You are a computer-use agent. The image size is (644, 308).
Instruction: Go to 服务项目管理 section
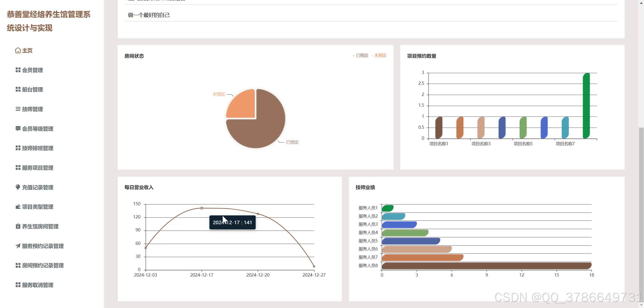pos(37,168)
